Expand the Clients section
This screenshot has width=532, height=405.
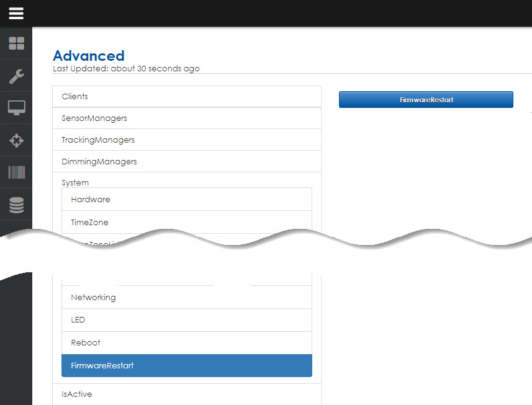tap(186, 97)
